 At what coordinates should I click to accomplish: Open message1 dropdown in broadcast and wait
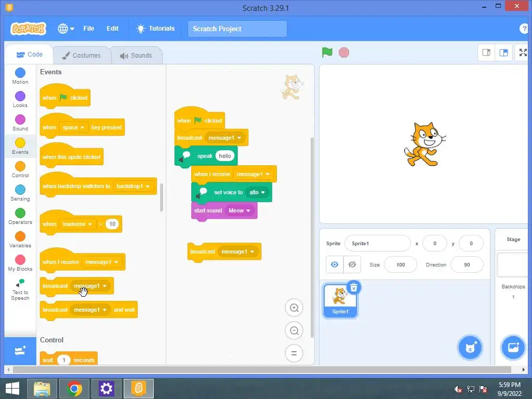(x=90, y=310)
